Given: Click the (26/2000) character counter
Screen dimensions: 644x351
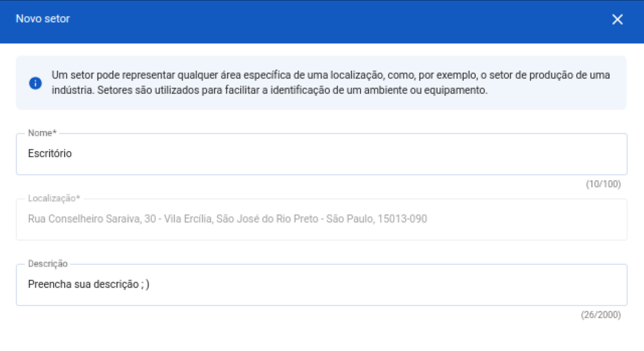Looking at the screenshot, I should coord(601,315).
